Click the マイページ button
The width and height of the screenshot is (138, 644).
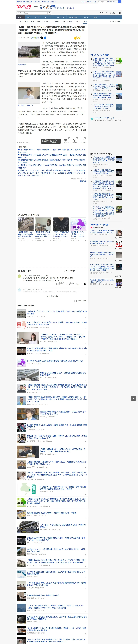coord(103,13)
